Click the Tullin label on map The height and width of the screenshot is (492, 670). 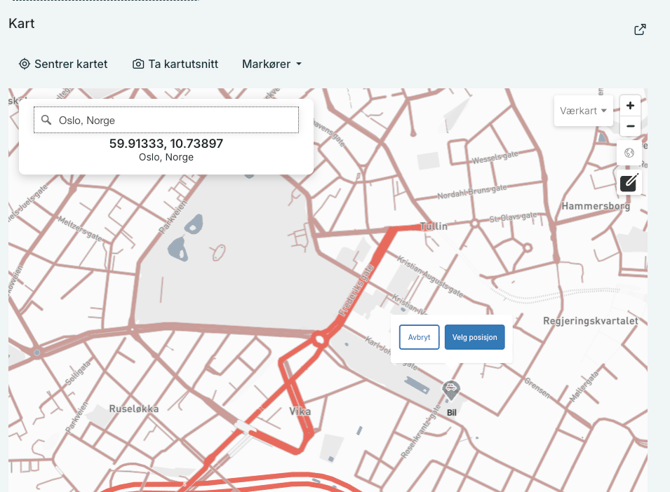[x=433, y=227]
